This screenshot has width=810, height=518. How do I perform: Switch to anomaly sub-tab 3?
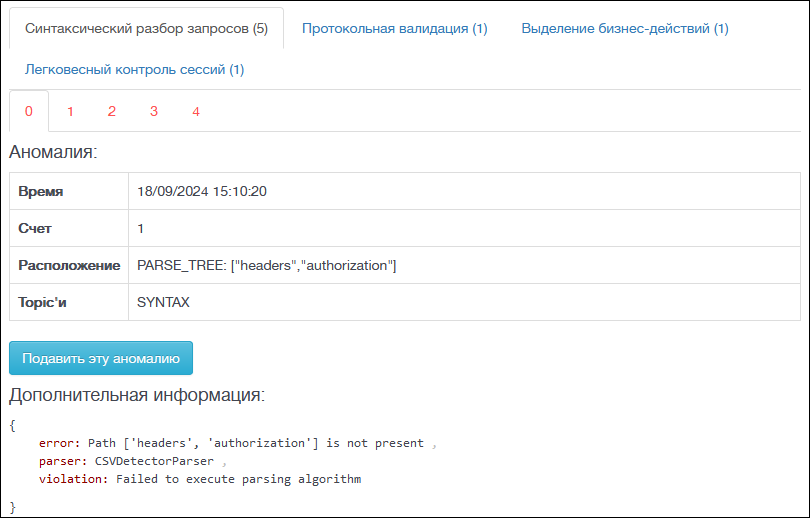pyautogui.click(x=154, y=111)
